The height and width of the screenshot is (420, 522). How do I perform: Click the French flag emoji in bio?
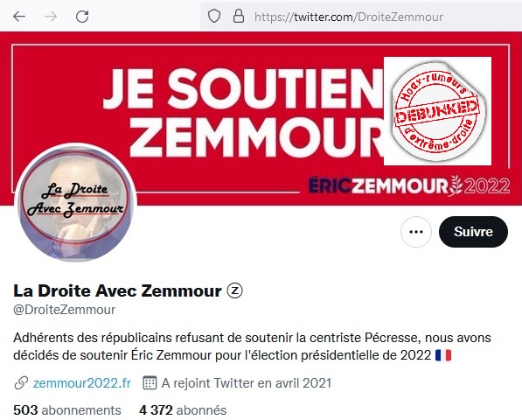(x=443, y=355)
